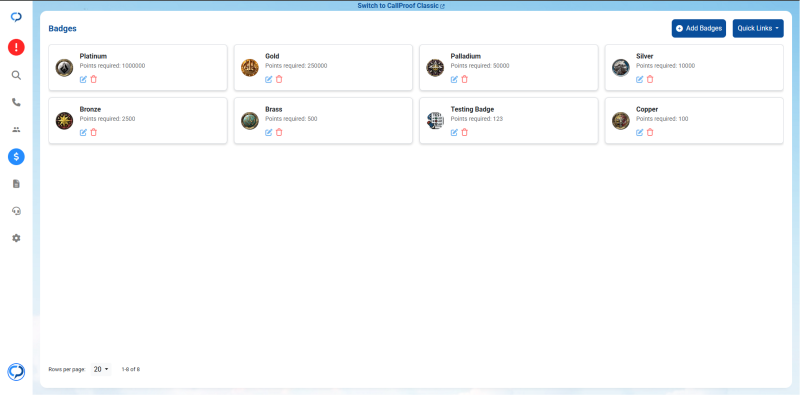Edit the Palladium badge
Image resolution: width=800 pixels, height=395 pixels.
coord(454,79)
